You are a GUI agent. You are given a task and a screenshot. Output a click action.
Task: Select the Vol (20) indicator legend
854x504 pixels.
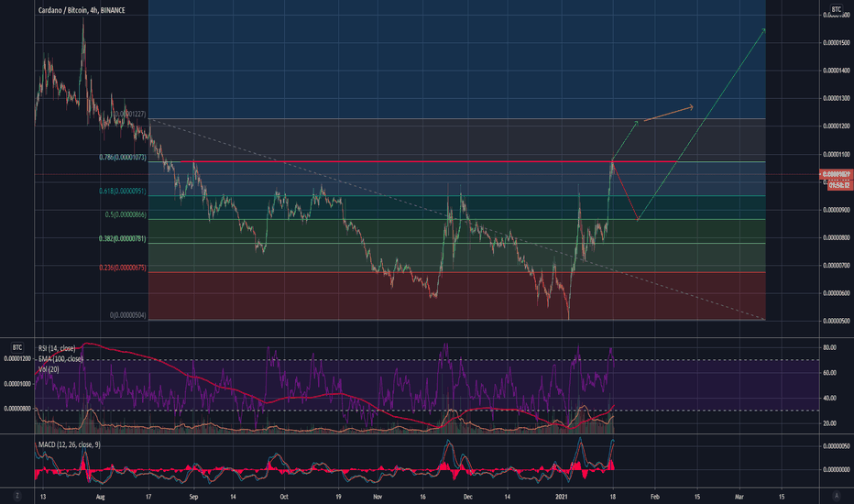[x=49, y=369]
